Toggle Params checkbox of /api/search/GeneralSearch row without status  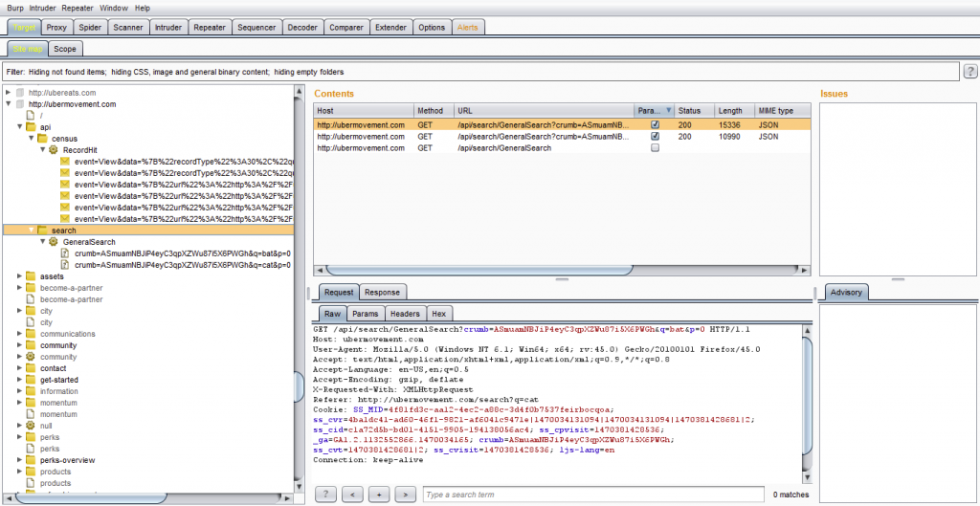[x=655, y=148]
